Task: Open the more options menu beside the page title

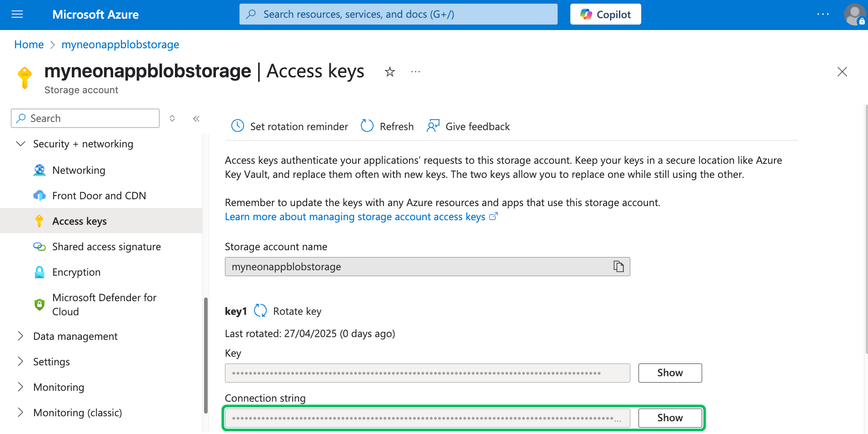Action: pyautogui.click(x=415, y=71)
